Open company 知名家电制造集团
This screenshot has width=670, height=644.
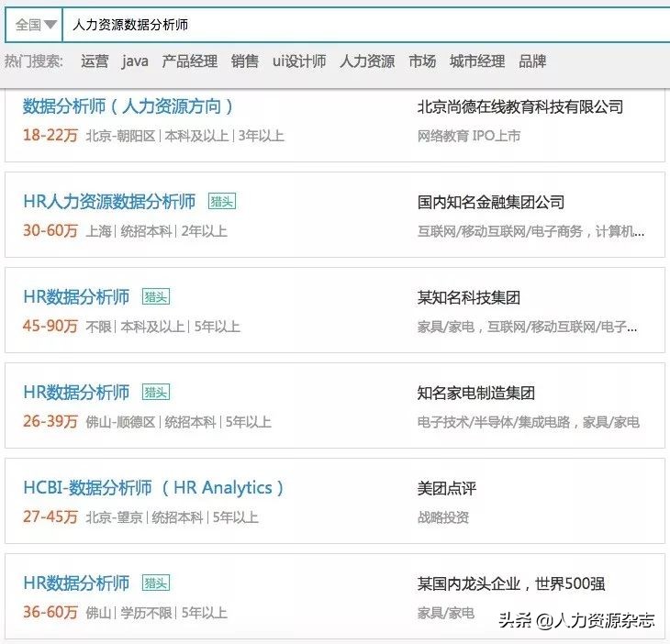click(x=476, y=393)
